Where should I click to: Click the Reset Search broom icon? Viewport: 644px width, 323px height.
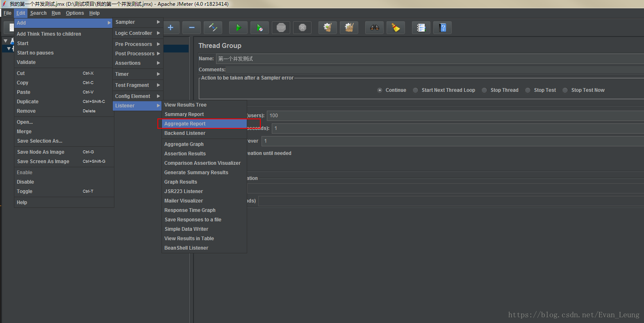point(396,27)
